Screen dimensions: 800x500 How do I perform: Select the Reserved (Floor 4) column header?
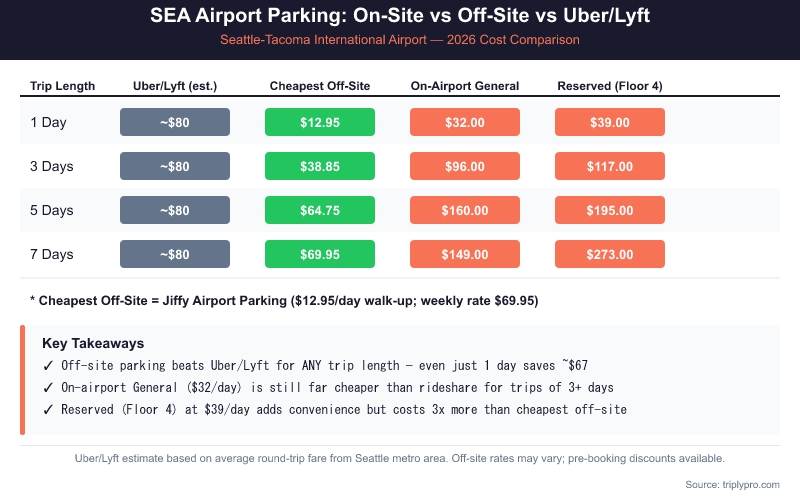point(610,86)
